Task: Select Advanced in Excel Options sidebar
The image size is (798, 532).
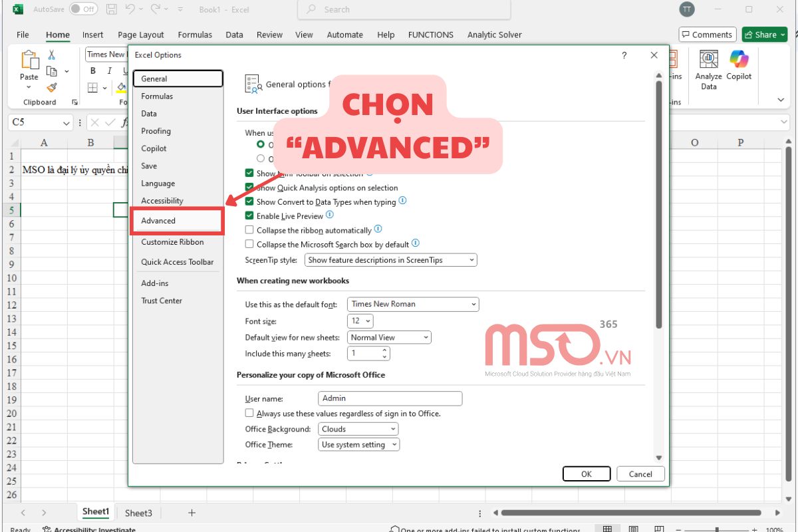Action: 177,221
